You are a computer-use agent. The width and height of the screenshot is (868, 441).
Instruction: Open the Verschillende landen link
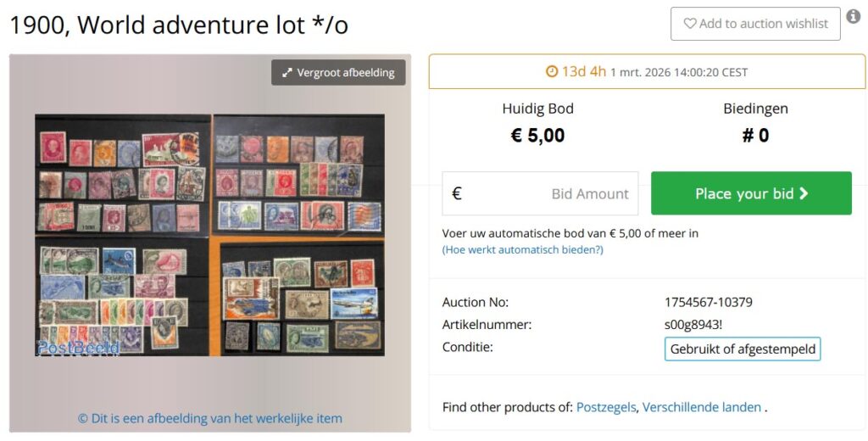coord(702,407)
